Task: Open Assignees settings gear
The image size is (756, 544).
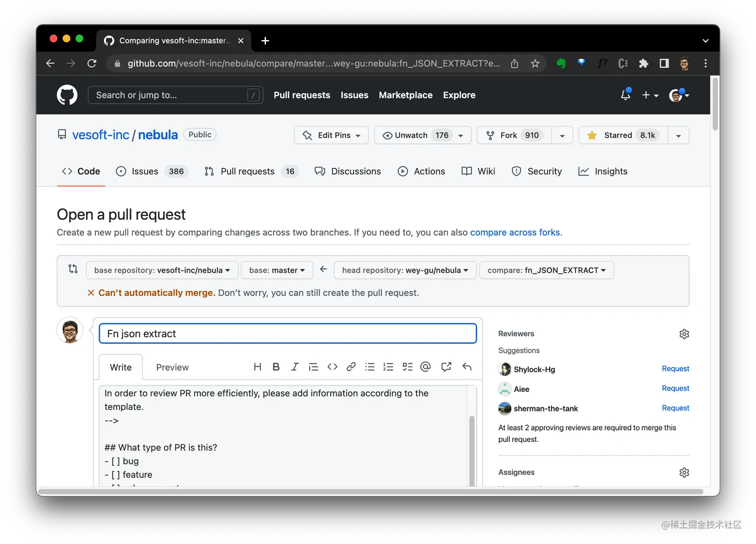Action: 684,472
